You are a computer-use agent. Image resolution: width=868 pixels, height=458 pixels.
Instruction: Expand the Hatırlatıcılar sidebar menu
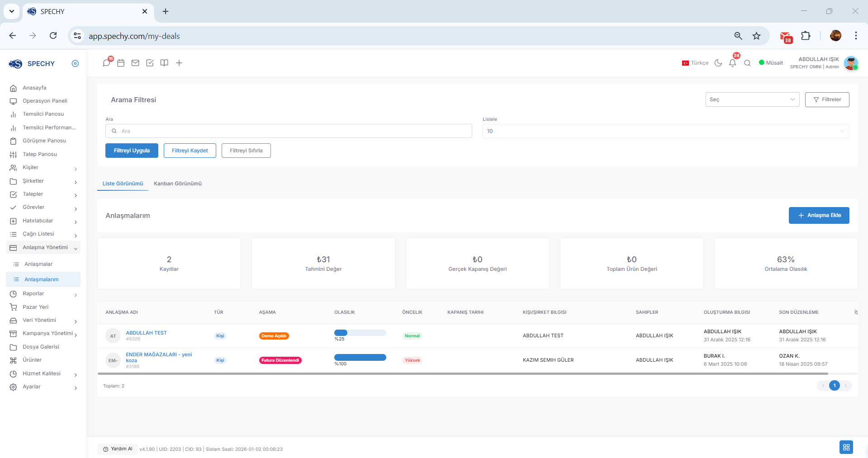coord(43,221)
